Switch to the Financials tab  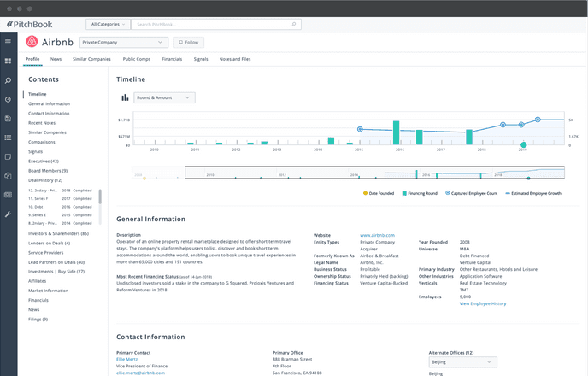[172, 60]
